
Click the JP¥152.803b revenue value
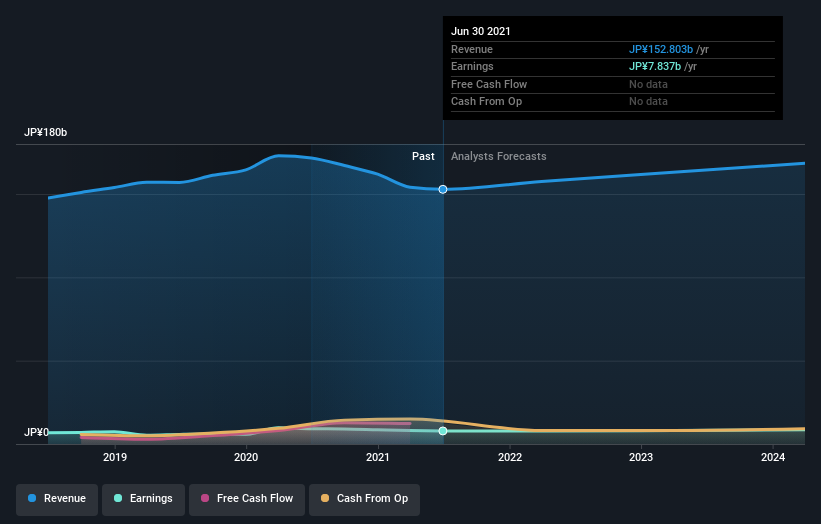click(x=661, y=49)
